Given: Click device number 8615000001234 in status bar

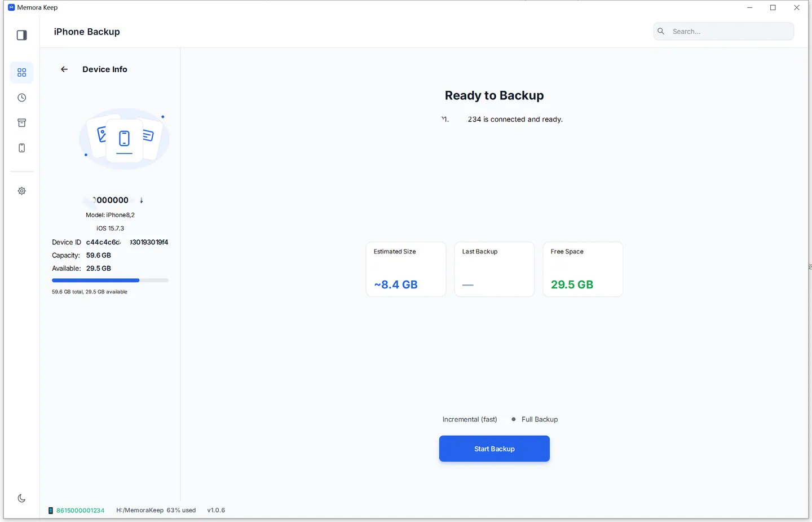Looking at the screenshot, I should pos(80,510).
